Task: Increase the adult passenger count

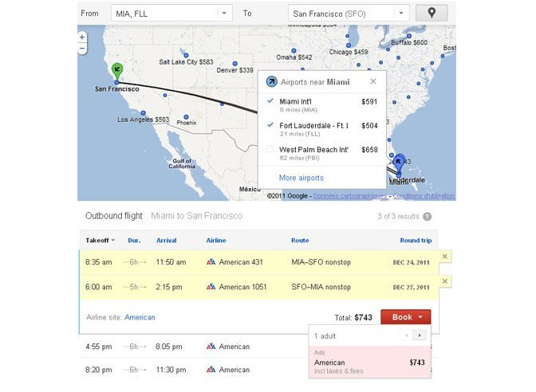Action: click(420, 335)
